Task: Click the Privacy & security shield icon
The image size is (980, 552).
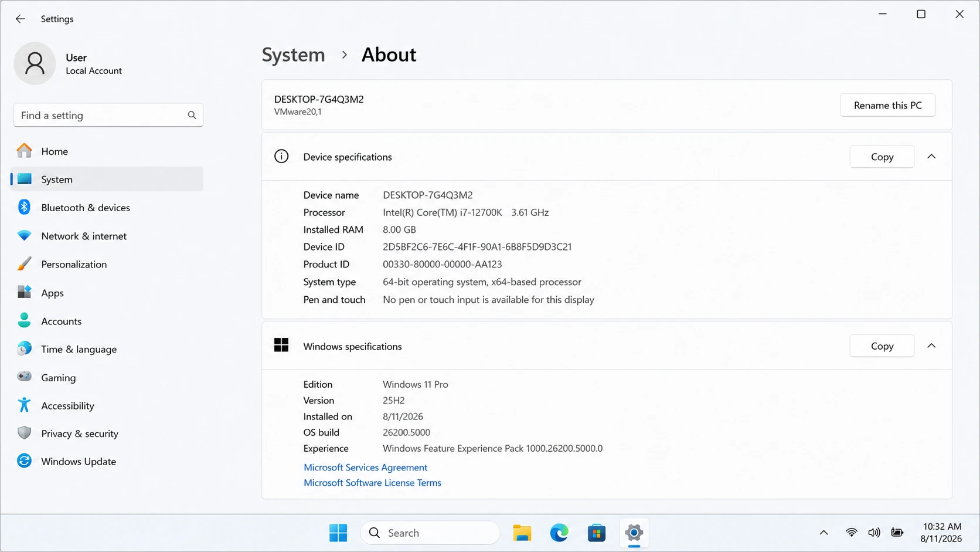Action: pos(24,433)
